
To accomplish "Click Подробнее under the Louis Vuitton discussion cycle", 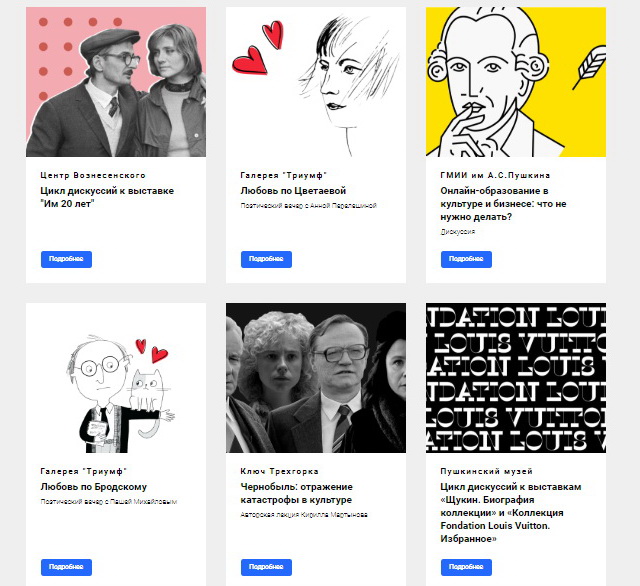I will point(466,567).
